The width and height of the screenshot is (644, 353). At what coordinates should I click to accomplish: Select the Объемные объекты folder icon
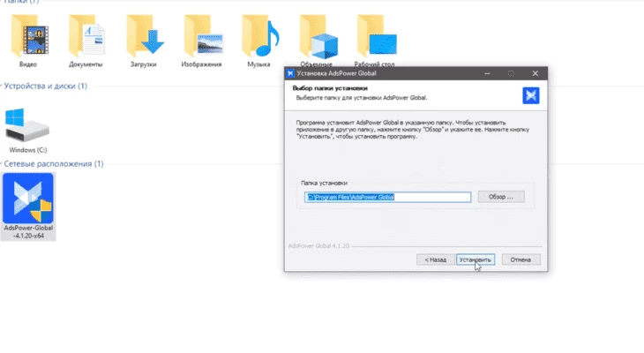click(x=318, y=37)
